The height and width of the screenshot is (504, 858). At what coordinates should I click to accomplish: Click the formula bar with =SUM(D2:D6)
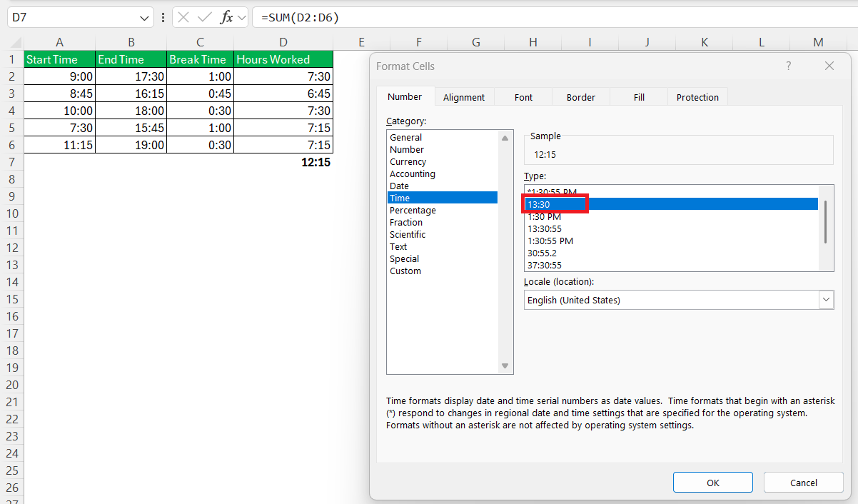click(x=555, y=17)
